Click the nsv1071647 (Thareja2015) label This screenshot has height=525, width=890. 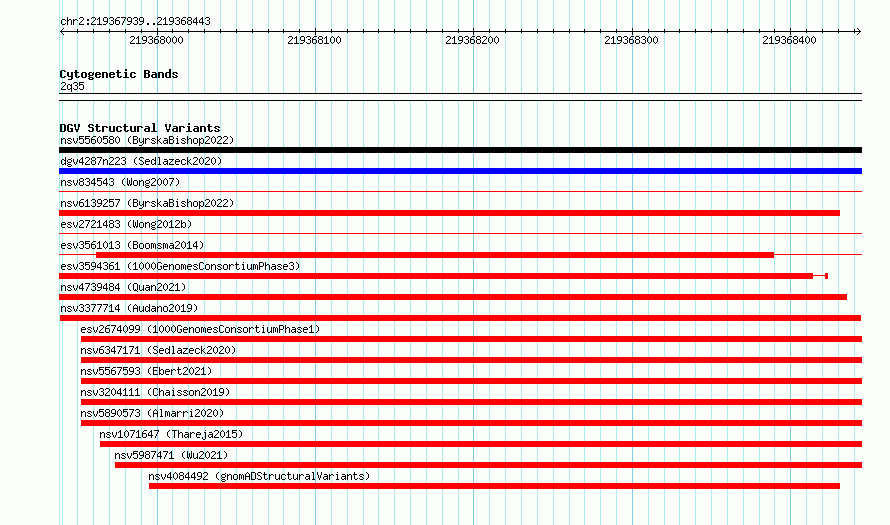point(171,434)
